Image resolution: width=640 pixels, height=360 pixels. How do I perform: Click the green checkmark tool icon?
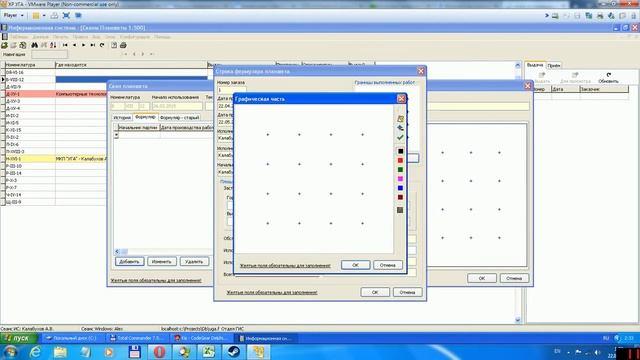point(400,138)
